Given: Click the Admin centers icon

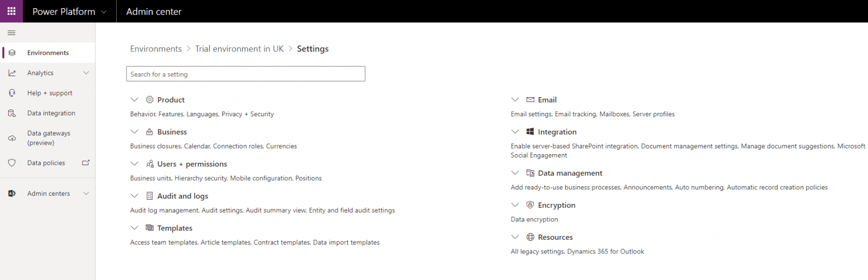Looking at the screenshot, I should tap(12, 193).
